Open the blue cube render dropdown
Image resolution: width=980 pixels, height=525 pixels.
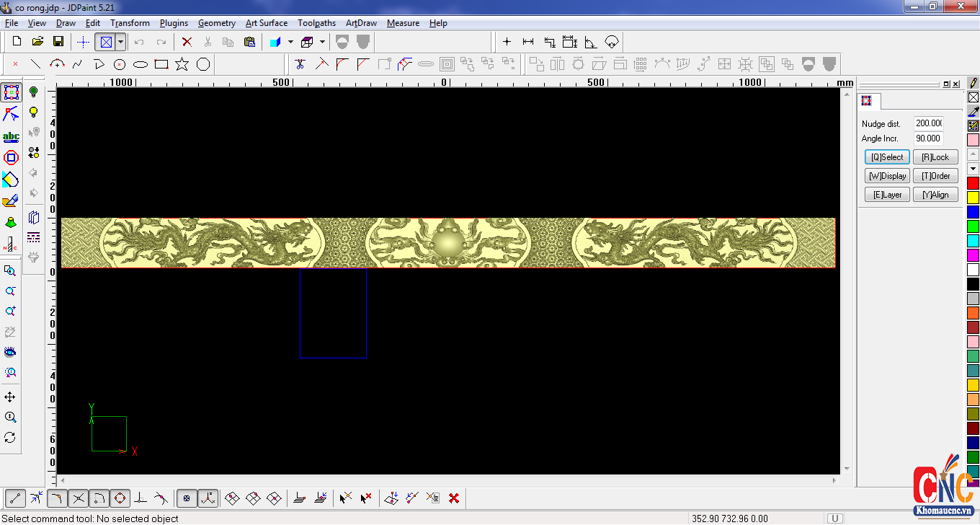290,42
